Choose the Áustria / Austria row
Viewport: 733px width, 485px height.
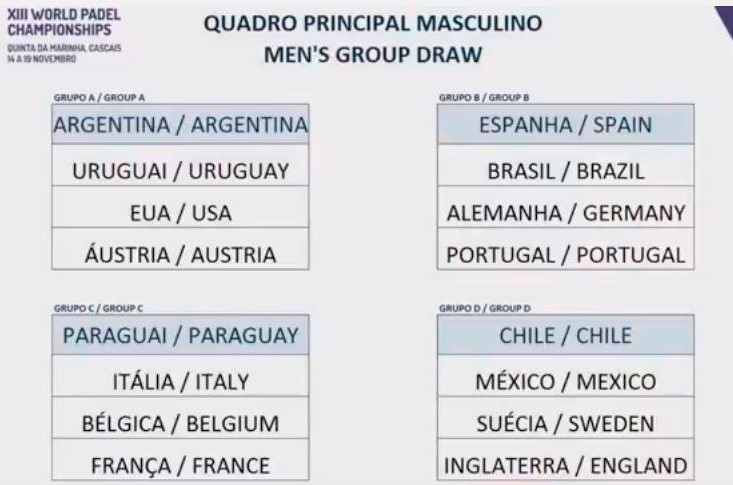click(180, 249)
